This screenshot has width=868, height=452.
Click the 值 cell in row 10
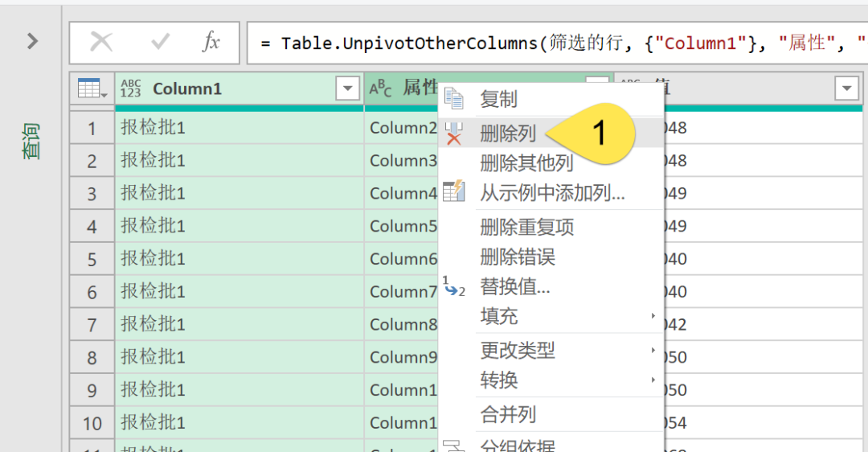pyautogui.click(x=763, y=422)
